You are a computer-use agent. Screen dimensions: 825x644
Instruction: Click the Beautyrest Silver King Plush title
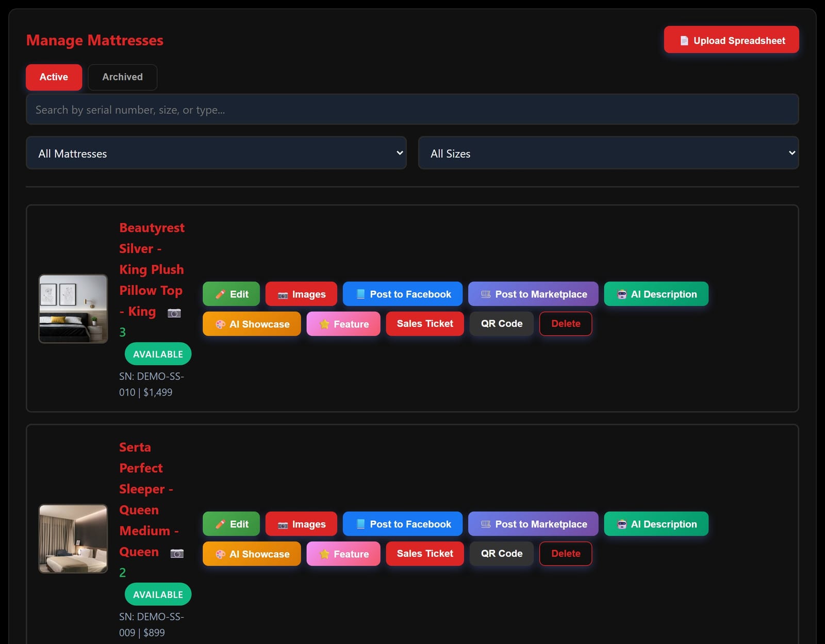coord(152,269)
